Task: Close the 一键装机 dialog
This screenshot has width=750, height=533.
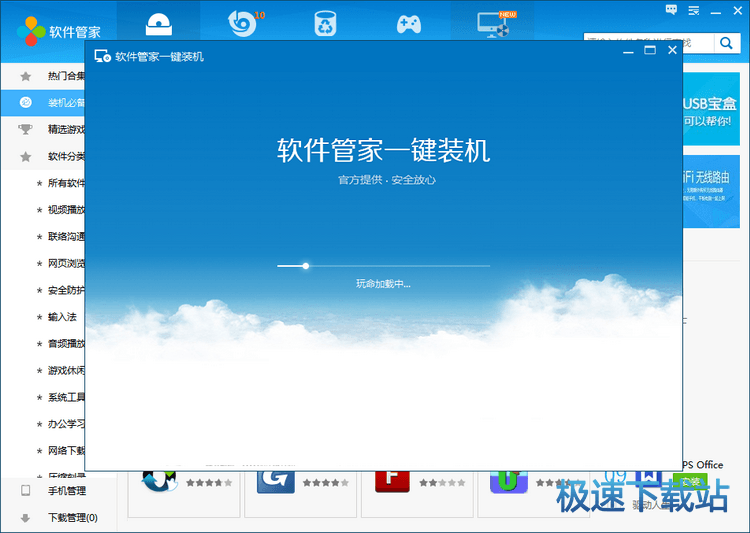Action: pos(672,50)
